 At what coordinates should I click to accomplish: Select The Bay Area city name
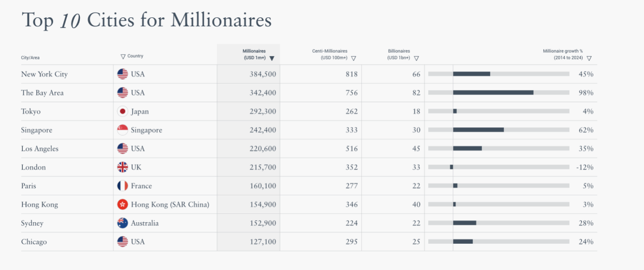[42, 93]
